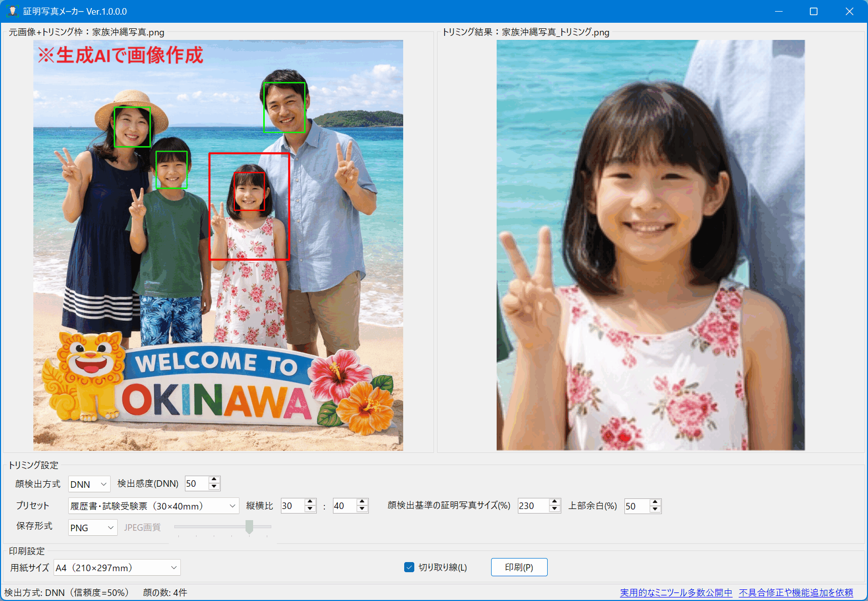Click the app icon in the title bar
The height and width of the screenshot is (601, 868).
12,11
